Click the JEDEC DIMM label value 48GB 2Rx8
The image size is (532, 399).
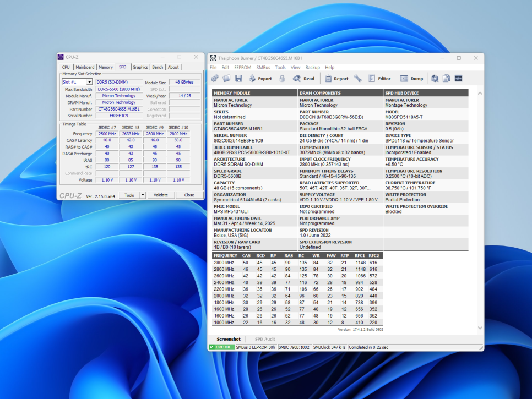coord(252,152)
